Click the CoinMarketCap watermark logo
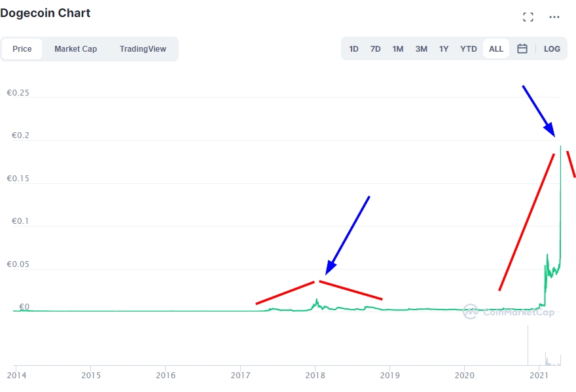The width and height of the screenshot is (576, 392). point(509,312)
